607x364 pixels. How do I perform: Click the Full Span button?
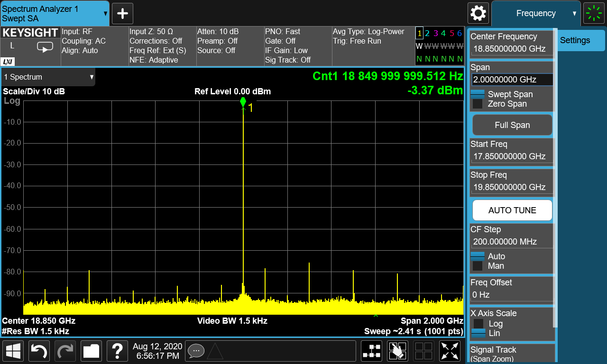pyautogui.click(x=512, y=125)
